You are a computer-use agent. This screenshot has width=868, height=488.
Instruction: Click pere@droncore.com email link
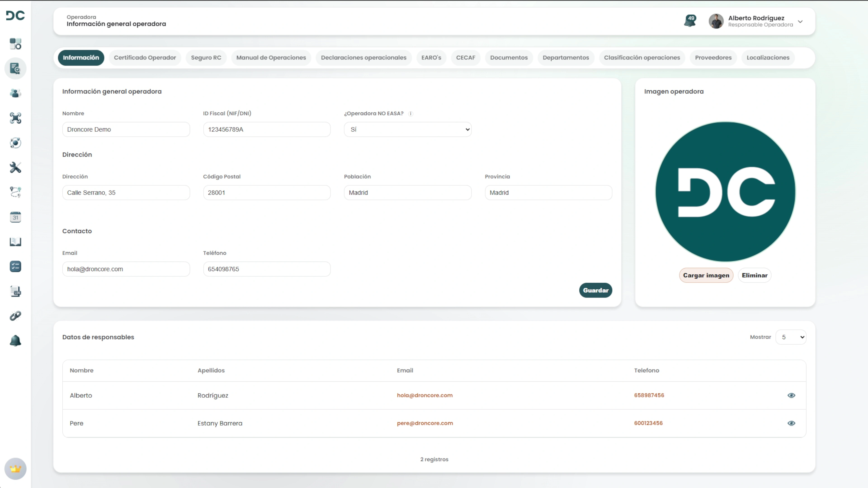[x=425, y=423]
